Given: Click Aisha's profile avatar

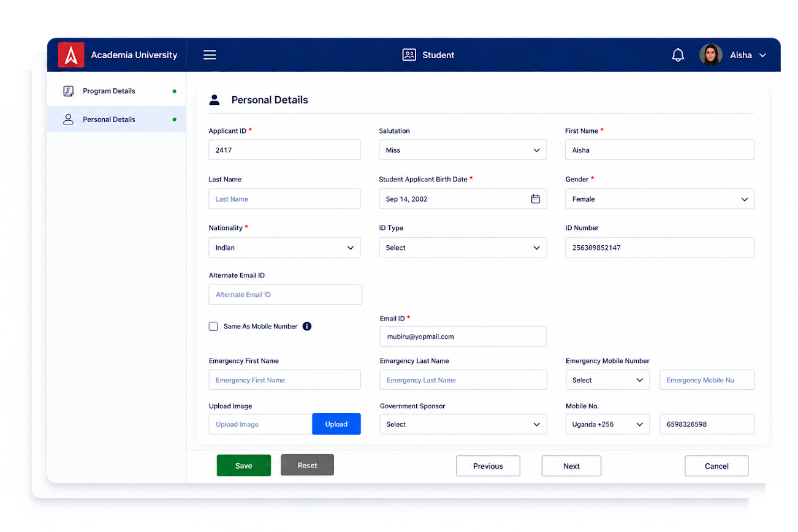Looking at the screenshot, I should click(x=711, y=55).
